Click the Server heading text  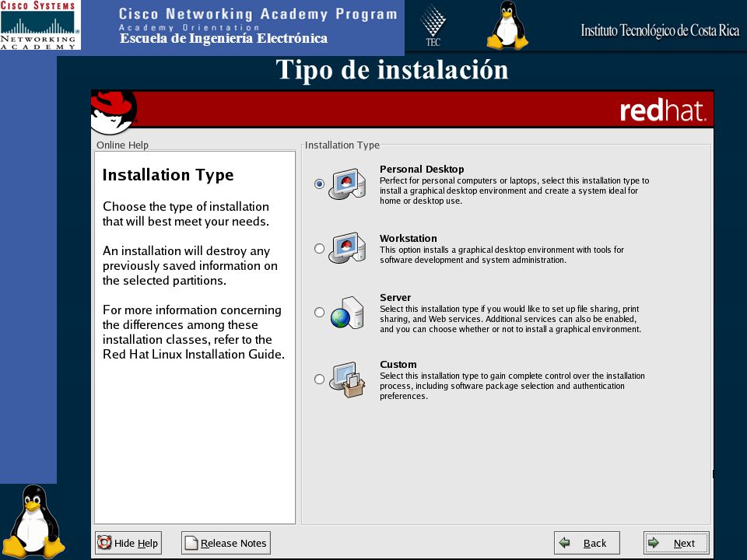[x=395, y=298]
